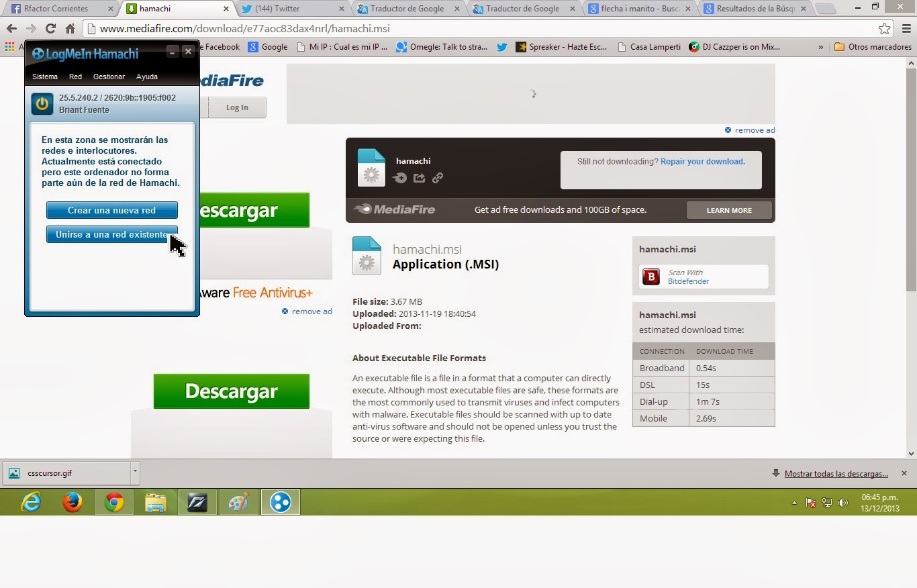Open the Ayuda menu in Hamachi

tap(147, 77)
